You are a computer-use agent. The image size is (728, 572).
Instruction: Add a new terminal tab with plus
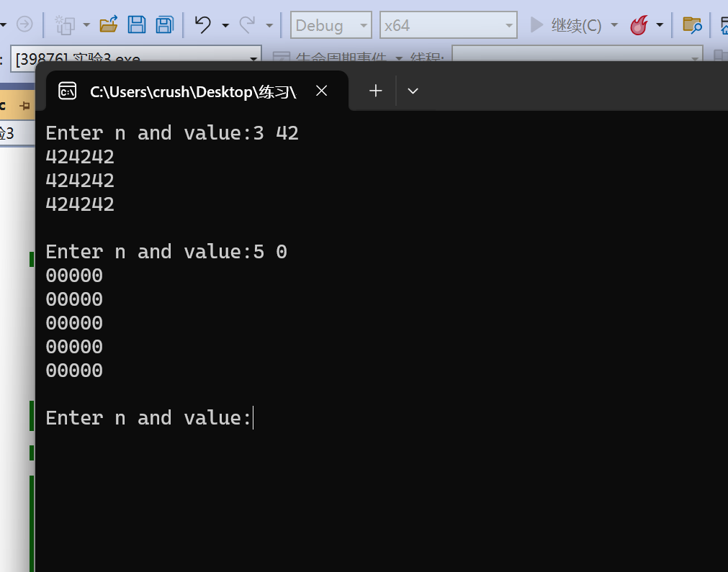(376, 91)
